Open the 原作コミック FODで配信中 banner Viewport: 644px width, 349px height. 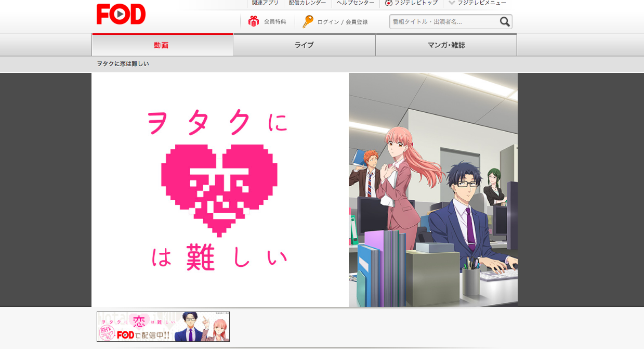(163, 327)
